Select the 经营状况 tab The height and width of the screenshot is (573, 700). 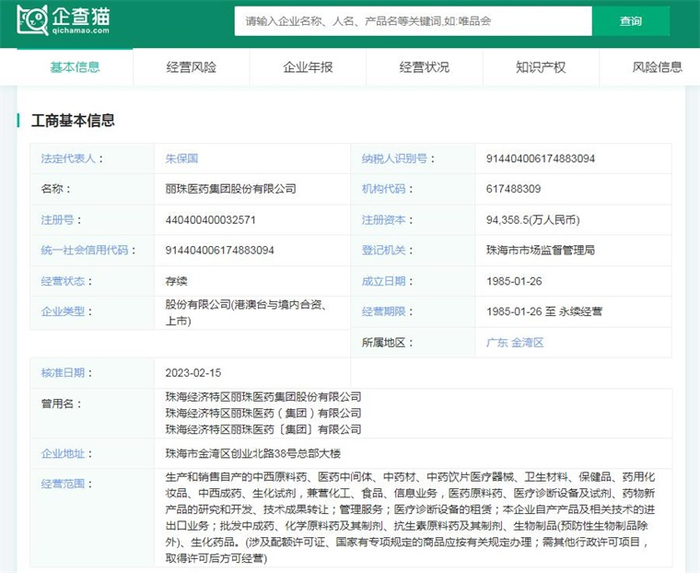(424, 67)
